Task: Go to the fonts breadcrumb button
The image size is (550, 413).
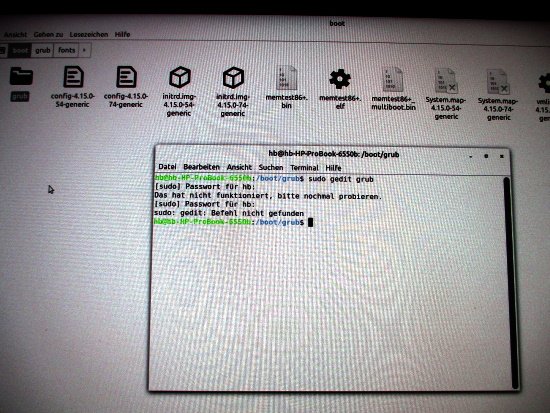Action: click(x=67, y=51)
